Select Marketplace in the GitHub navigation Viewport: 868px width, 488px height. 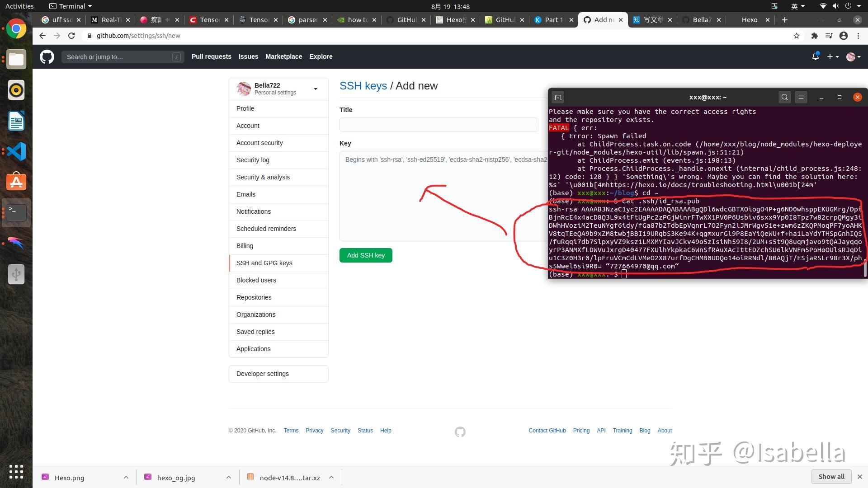tap(283, 56)
